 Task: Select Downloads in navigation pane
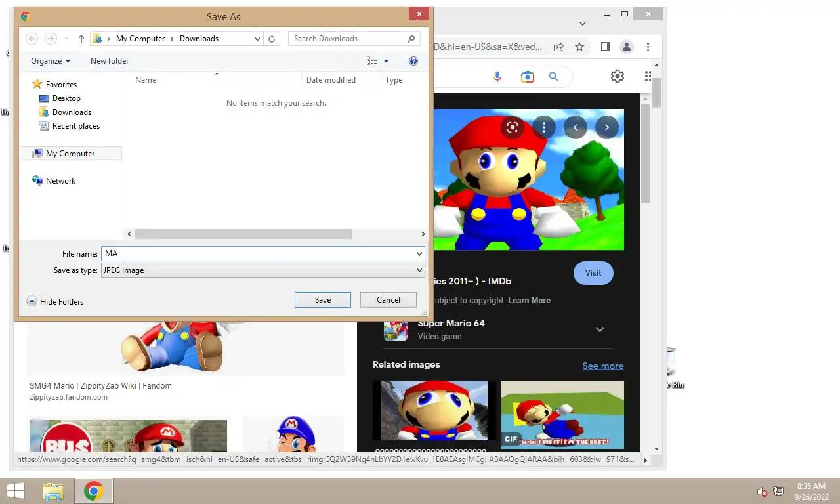(72, 112)
